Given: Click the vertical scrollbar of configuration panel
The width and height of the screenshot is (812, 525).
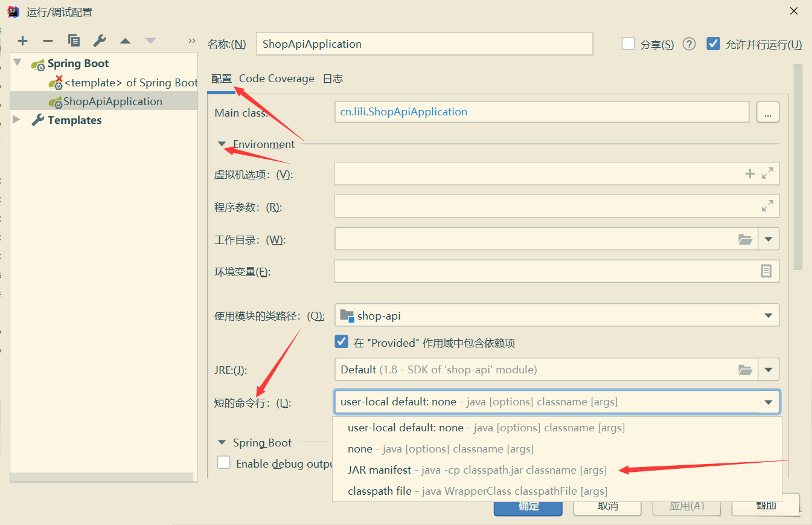Looking at the screenshot, I should (x=797, y=166).
